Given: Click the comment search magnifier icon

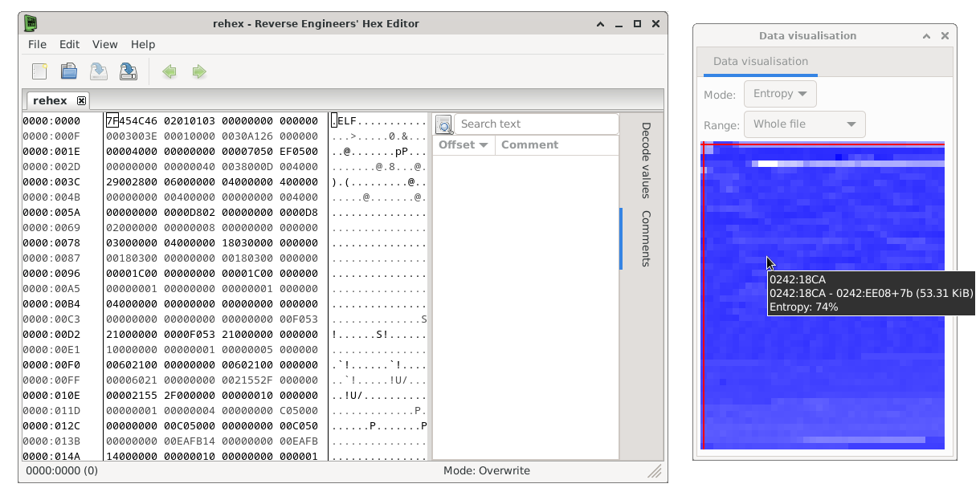Looking at the screenshot, I should tap(443, 124).
